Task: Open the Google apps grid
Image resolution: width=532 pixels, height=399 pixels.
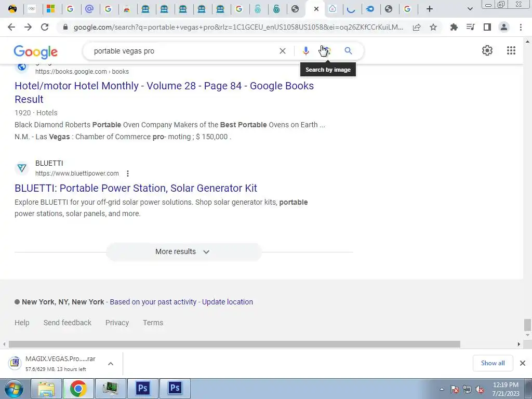Action: click(511, 50)
